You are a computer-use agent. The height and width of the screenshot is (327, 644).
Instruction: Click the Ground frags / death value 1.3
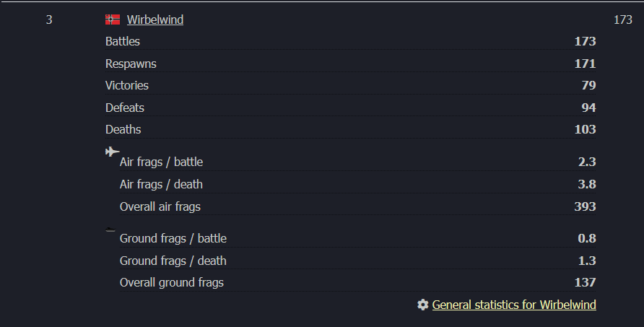(x=587, y=261)
